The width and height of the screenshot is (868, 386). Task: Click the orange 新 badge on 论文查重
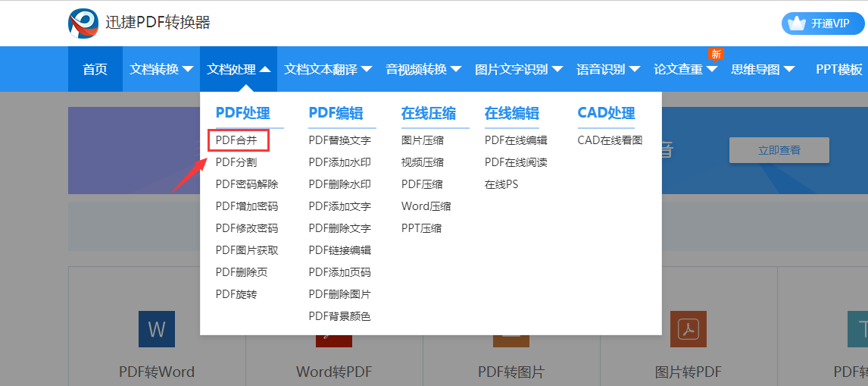[715, 54]
